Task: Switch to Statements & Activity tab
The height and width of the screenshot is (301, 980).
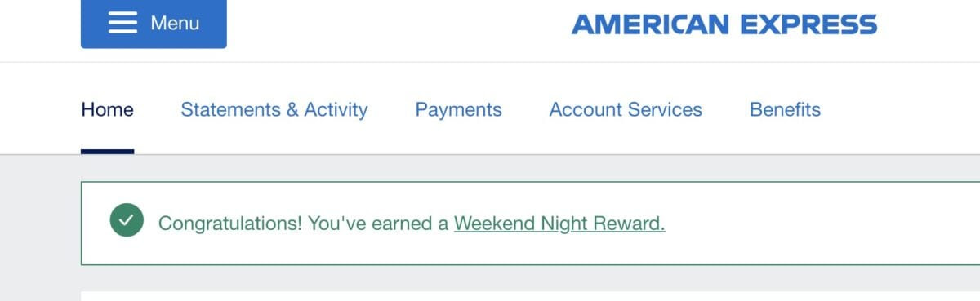Action: coord(274,109)
